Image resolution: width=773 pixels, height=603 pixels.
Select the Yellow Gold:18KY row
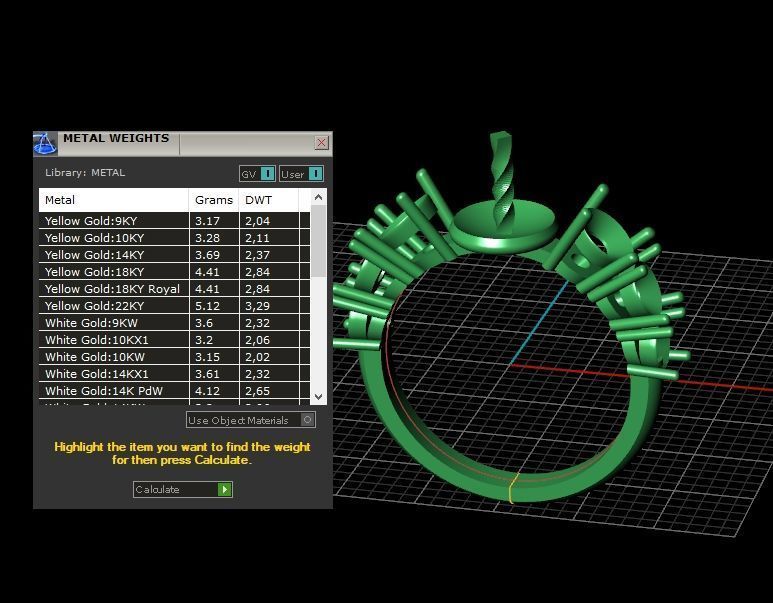(x=175, y=272)
